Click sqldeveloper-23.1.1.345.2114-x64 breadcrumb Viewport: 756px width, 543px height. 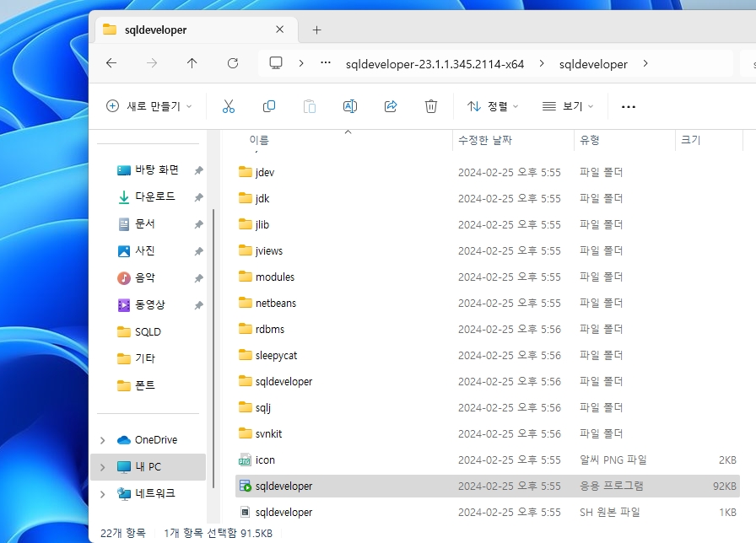[x=435, y=64]
